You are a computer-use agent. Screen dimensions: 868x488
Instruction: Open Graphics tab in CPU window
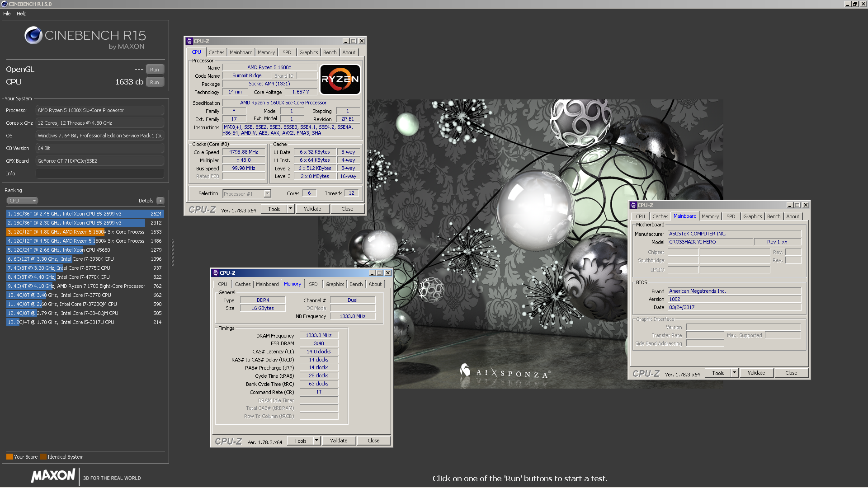(309, 52)
